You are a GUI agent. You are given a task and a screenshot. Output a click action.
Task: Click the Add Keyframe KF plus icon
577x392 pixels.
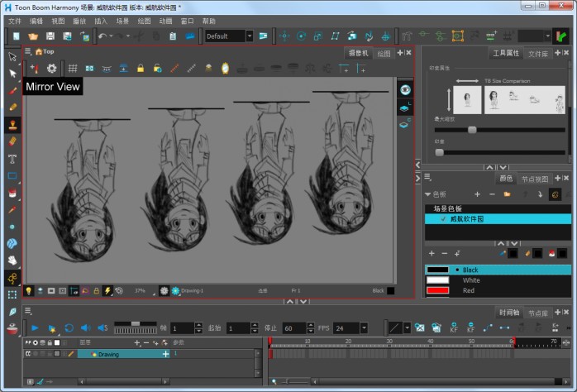454,327
